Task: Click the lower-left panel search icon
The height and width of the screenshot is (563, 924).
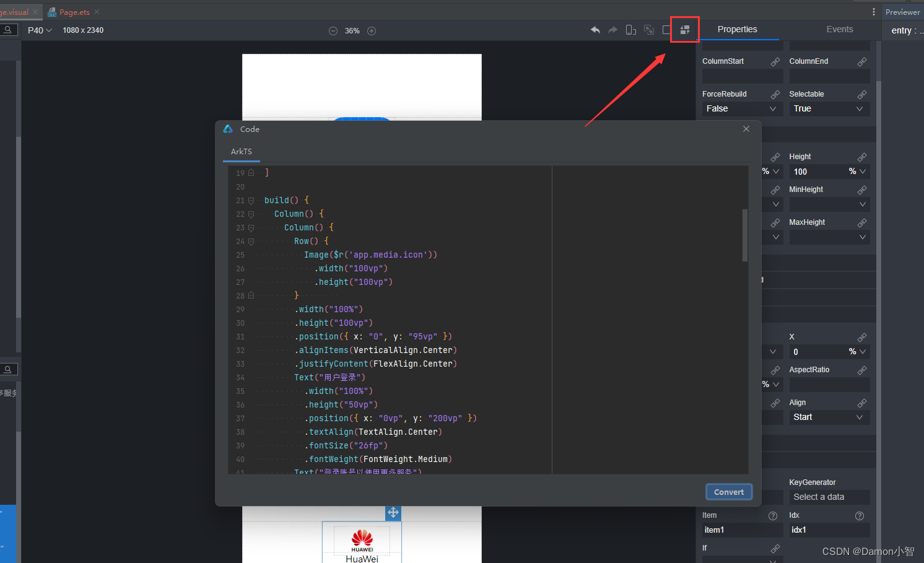Action: (x=8, y=369)
